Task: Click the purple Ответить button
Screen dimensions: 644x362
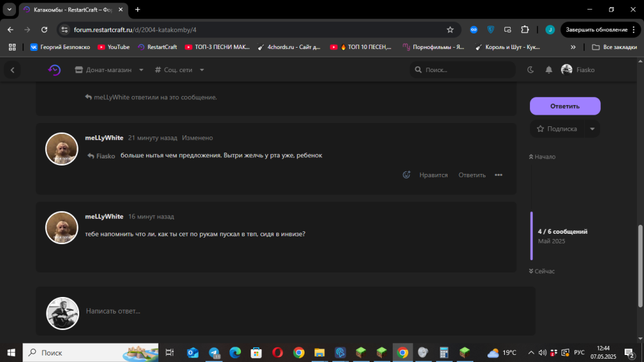Action: pos(565,106)
